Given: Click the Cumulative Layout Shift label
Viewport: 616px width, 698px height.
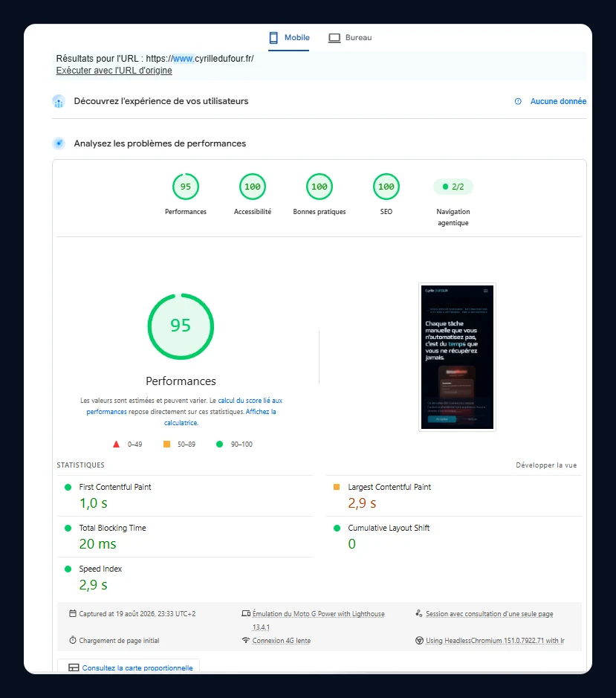Looking at the screenshot, I should pyautogui.click(x=389, y=528).
